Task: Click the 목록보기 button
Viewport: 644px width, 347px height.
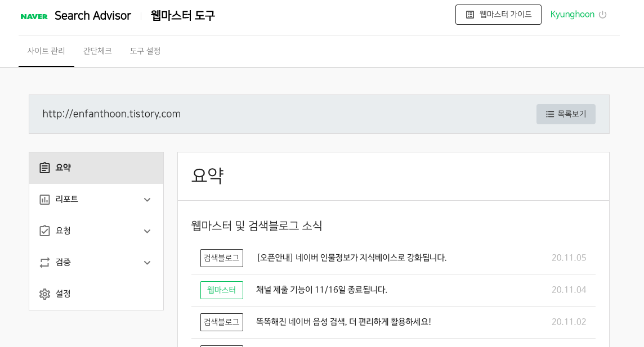Action: coord(566,114)
